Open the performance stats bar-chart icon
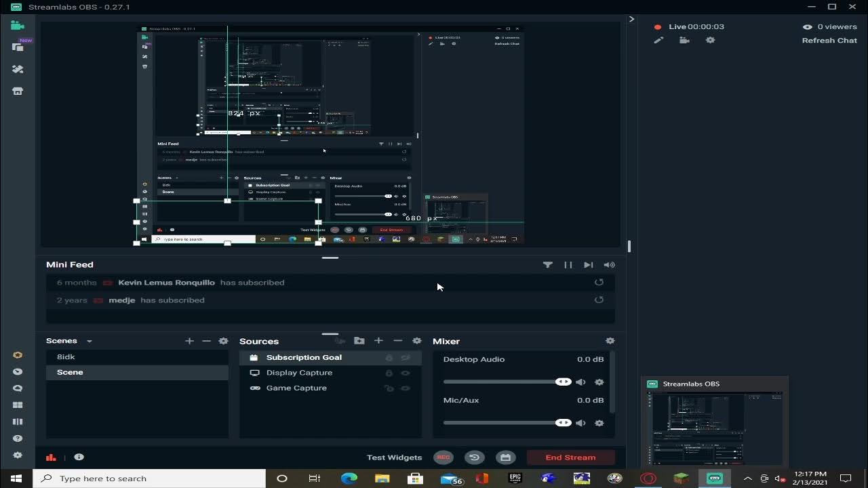Image resolution: width=868 pixels, height=488 pixels. [x=51, y=457]
